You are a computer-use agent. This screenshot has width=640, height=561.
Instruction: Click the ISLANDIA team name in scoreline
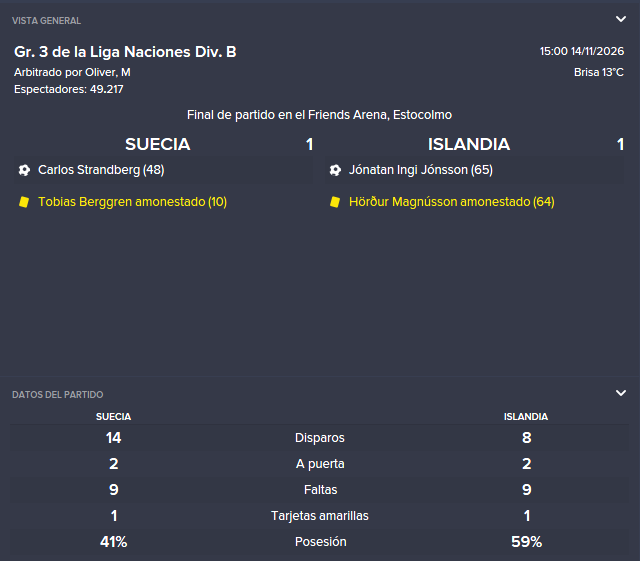[x=469, y=144]
